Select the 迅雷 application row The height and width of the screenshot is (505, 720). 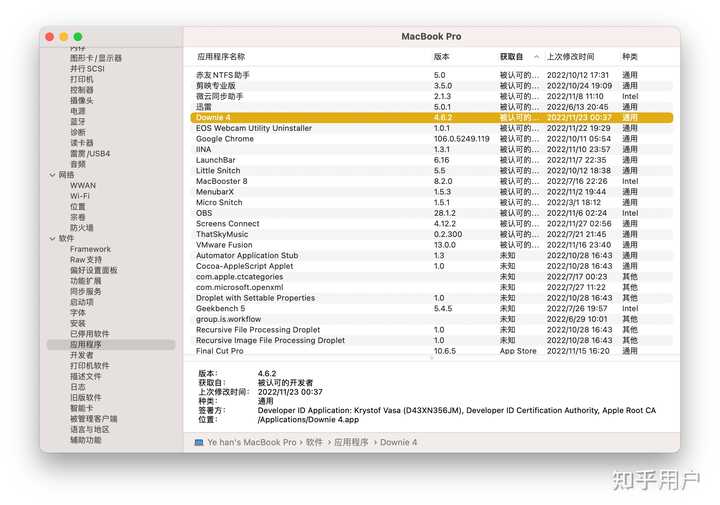point(432,107)
